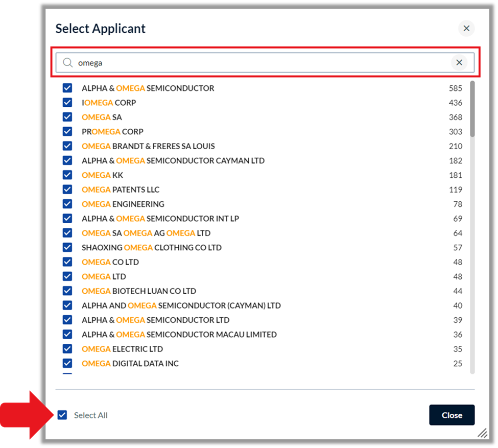Click the OMEGA PATENTS LLC name
498x448 pixels.
click(x=121, y=190)
